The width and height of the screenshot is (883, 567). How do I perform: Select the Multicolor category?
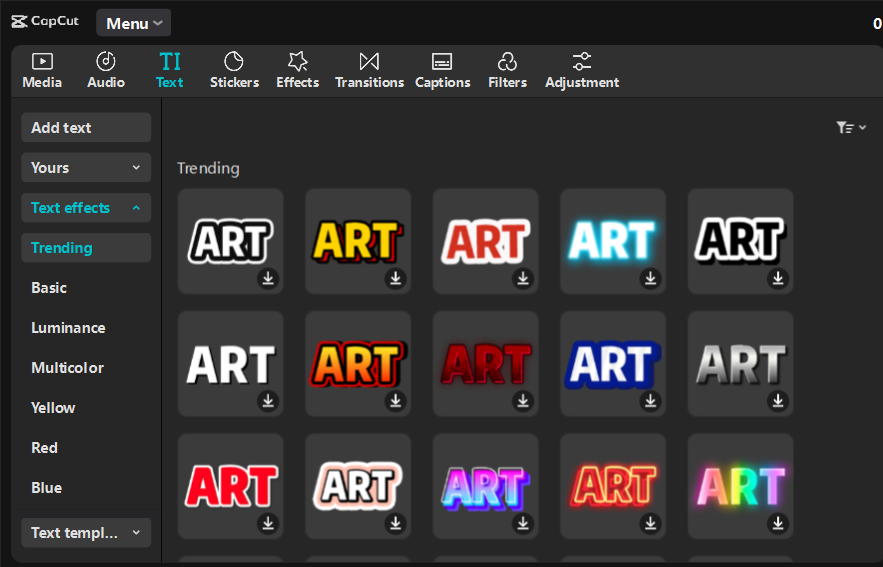click(x=67, y=368)
